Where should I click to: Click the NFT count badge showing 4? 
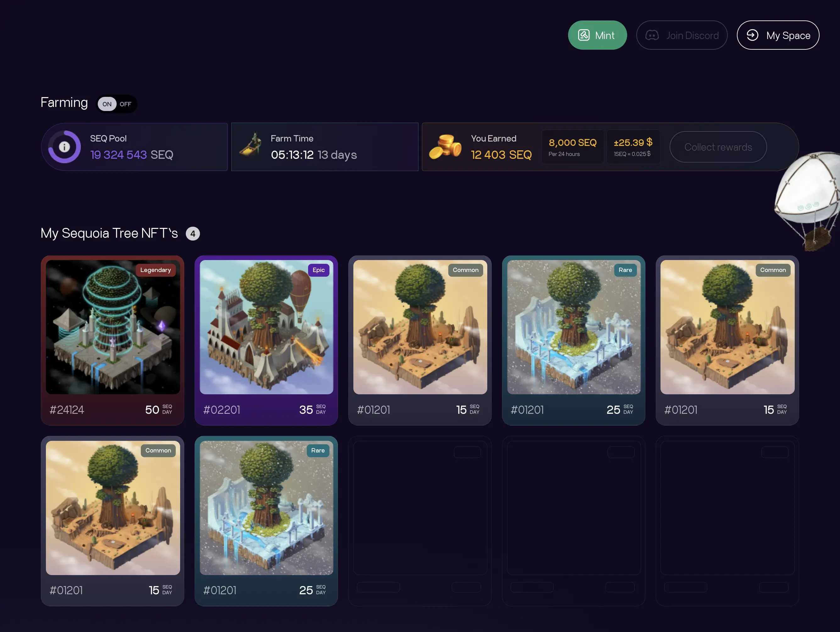[x=193, y=234]
